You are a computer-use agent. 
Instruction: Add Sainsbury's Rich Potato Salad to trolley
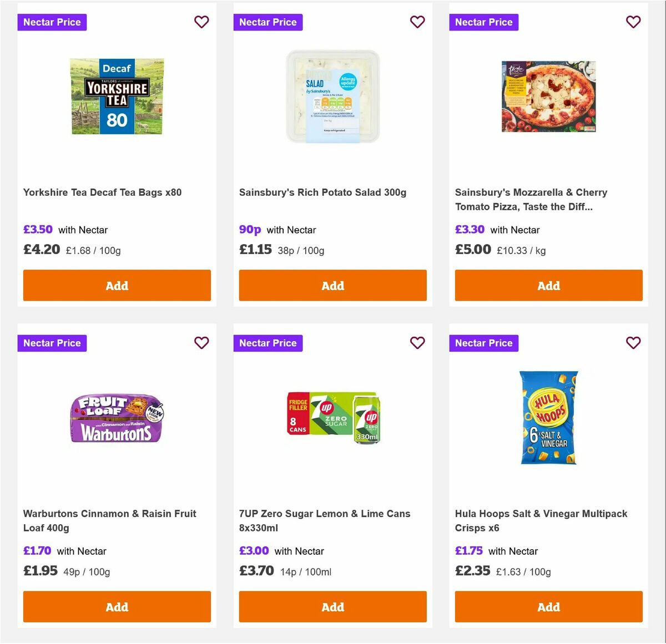tap(332, 285)
